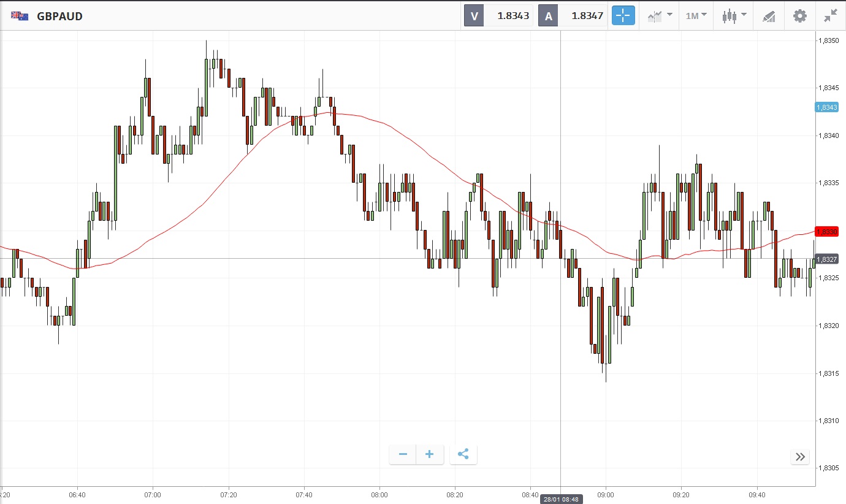Viewport: 846px width, 504px height.
Task: Open the compare chart dropdown
Action: tap(660, 16)
